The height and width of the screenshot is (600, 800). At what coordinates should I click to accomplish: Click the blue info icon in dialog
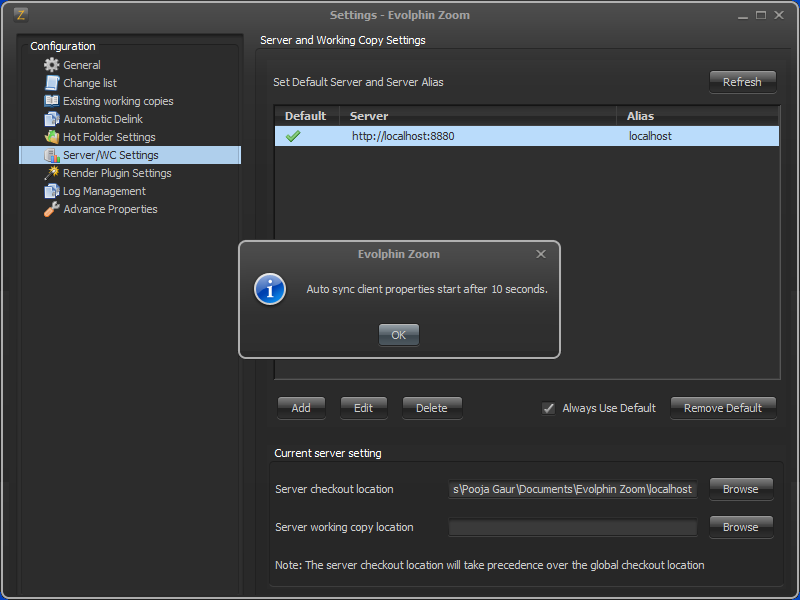(270, 289)
